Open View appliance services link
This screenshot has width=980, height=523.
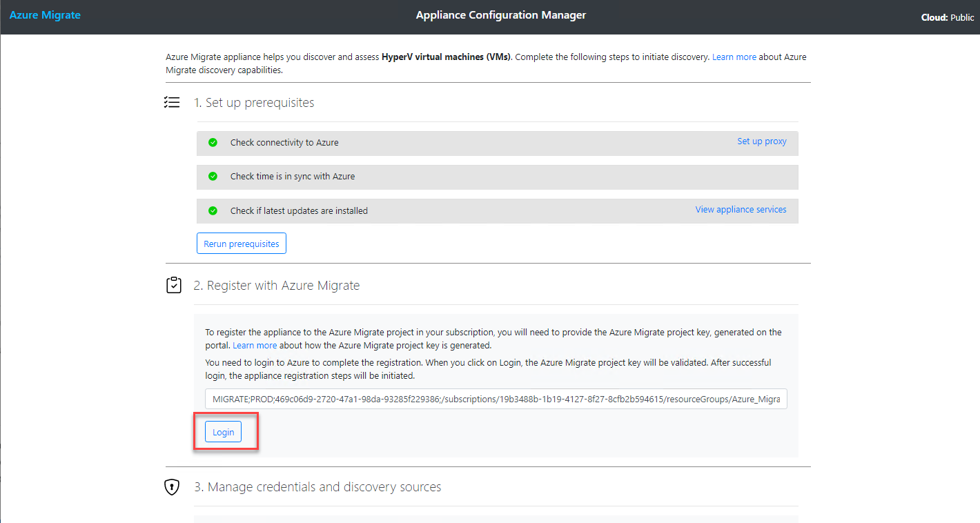(x=741, y=210)
